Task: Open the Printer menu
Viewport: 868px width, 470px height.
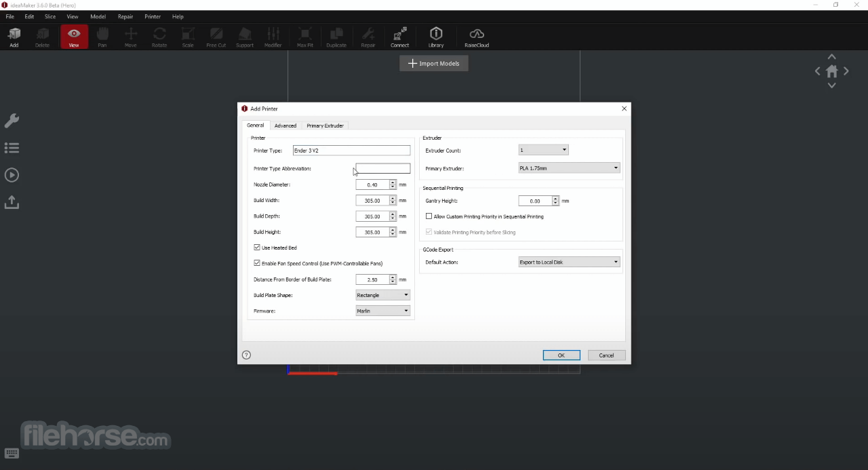Action: 153,16
